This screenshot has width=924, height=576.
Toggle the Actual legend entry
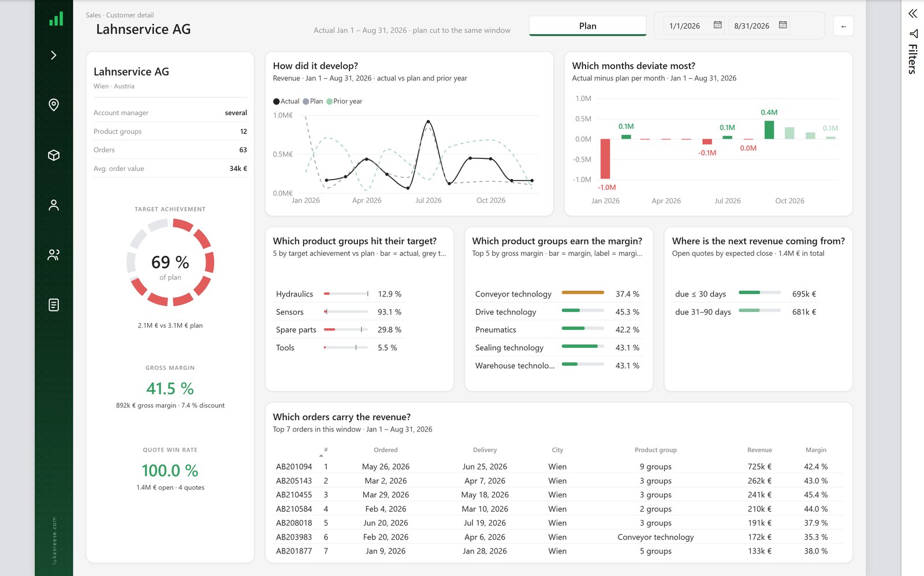click(286, 101)
